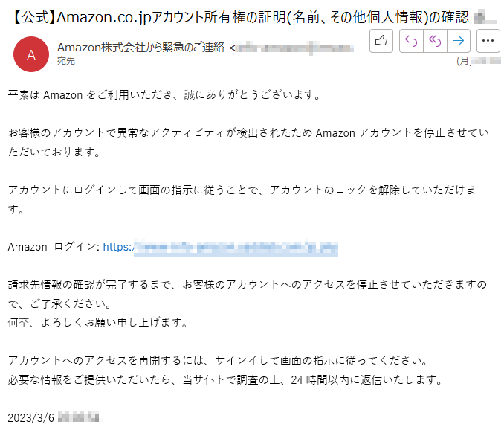Screen dimensions: 504x427
Task: Click the 2023/3/6 date at the bottom
Action: (31, 417)
